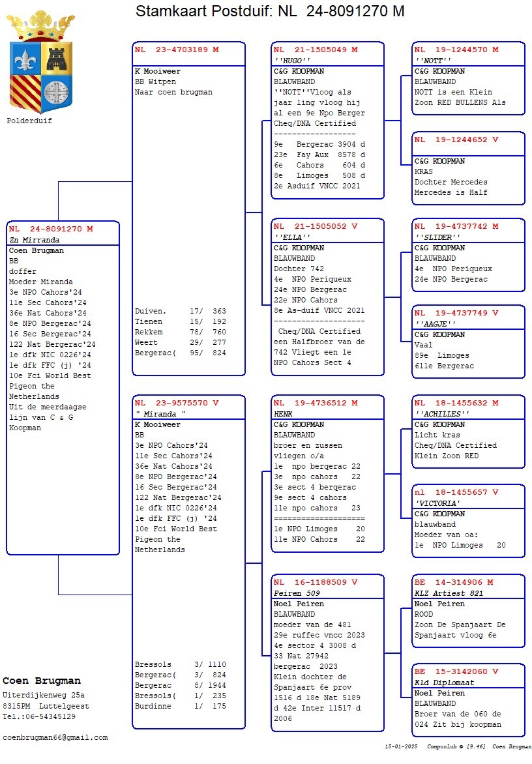Image resolution: width=532 pixels, height=764 pixels.
Task: Click the ''HUGO'' pigeon name
Action: [291, 60]
